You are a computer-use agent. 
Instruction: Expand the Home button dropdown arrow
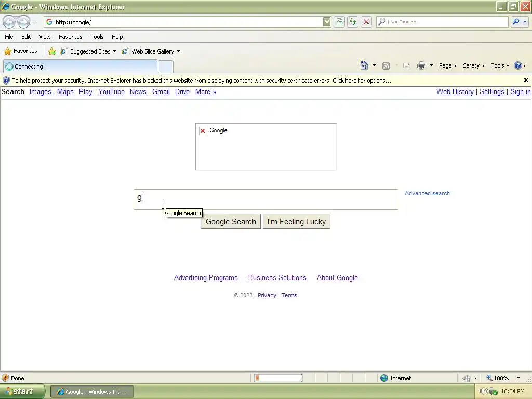pyautogui.click(x=374, y=65)
